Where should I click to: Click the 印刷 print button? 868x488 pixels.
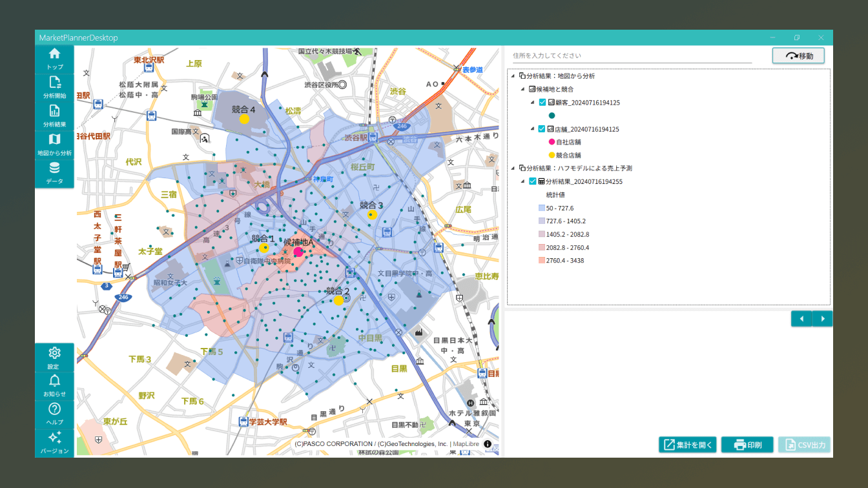pyautogui.click(x=747, y=445)
